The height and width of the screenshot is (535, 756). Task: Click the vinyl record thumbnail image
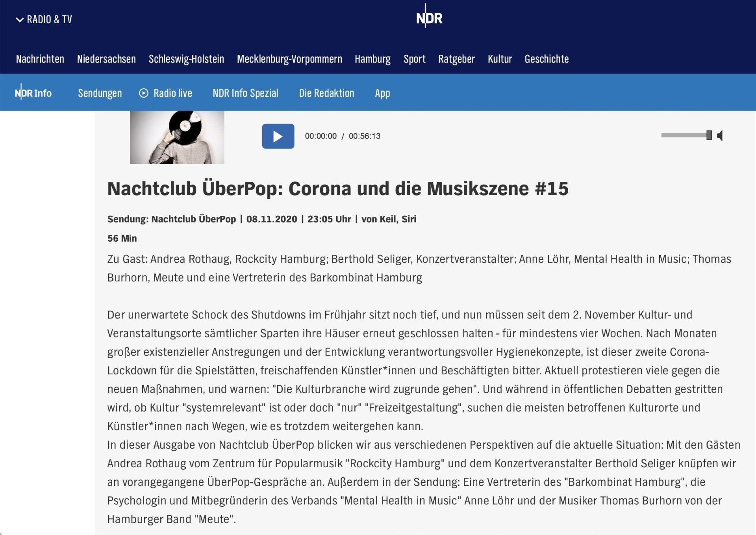177,137
